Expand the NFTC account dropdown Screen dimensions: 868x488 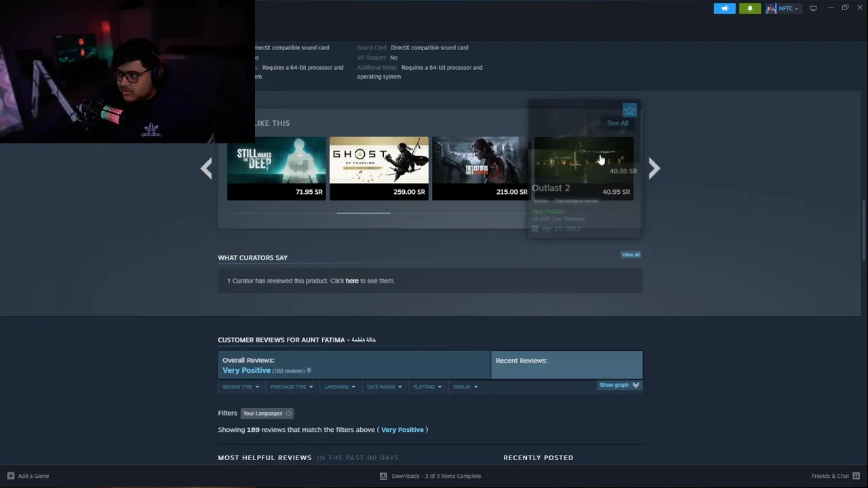tap(788, 8)
